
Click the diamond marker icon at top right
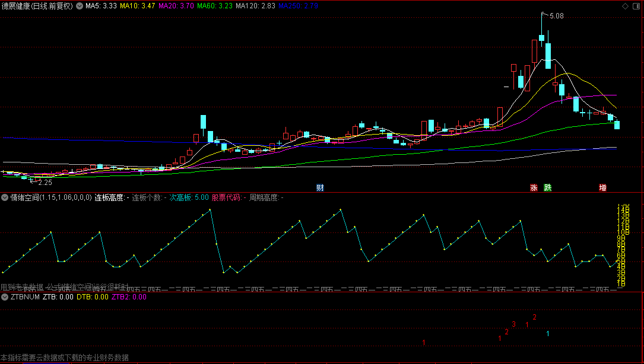click(x=625, y=6)
